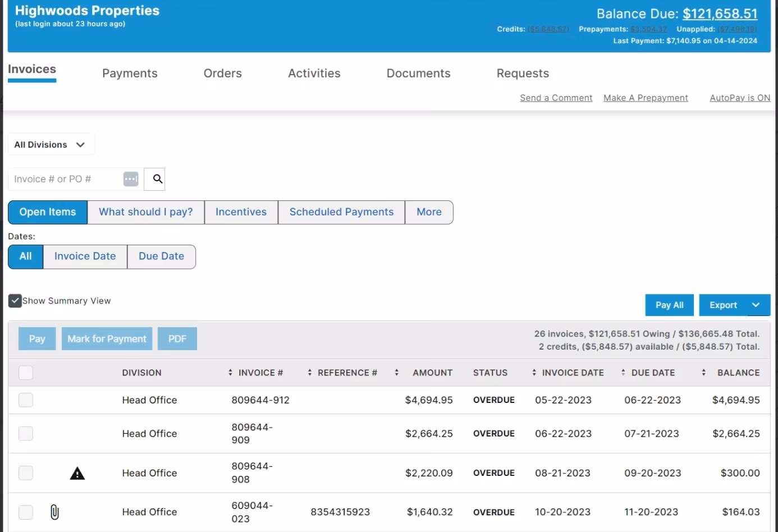Viewport: 778px width, 532px height.
Task: Click the Pay button above the table
Action: coord(37,339)
